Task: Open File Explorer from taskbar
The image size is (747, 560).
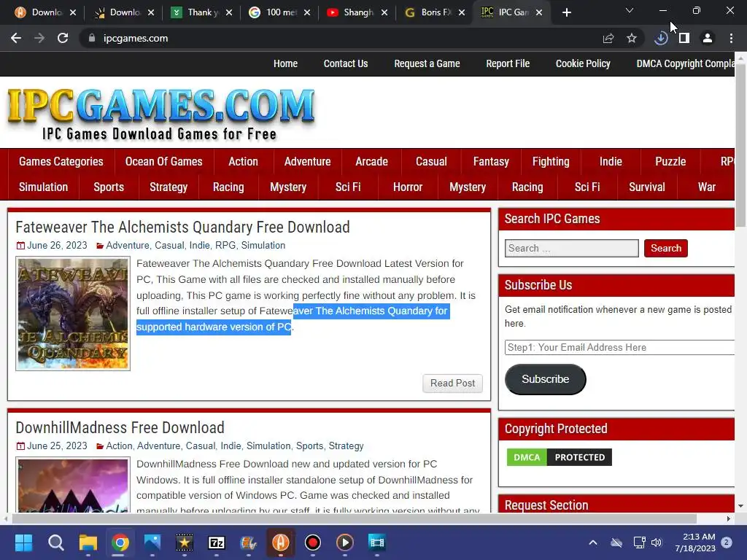Action: coord(88,542)
